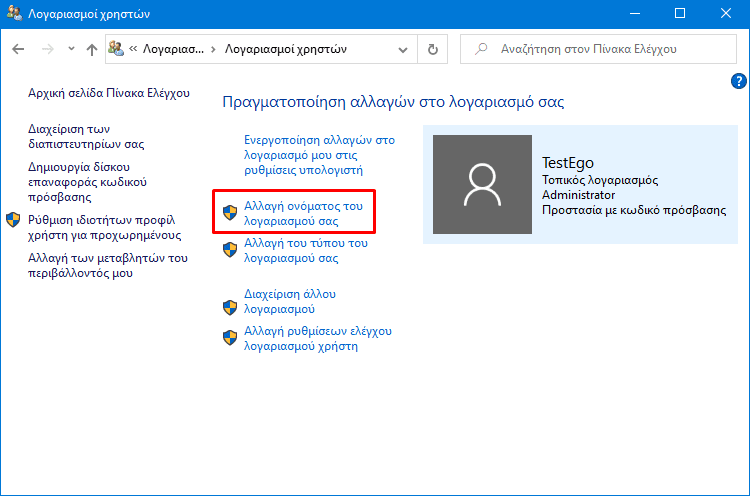Image resolution: width=750 pixels, height=496 pixels.
Task: Click the Τοπικός λογαριασμός text
Action: click(600, 180)
